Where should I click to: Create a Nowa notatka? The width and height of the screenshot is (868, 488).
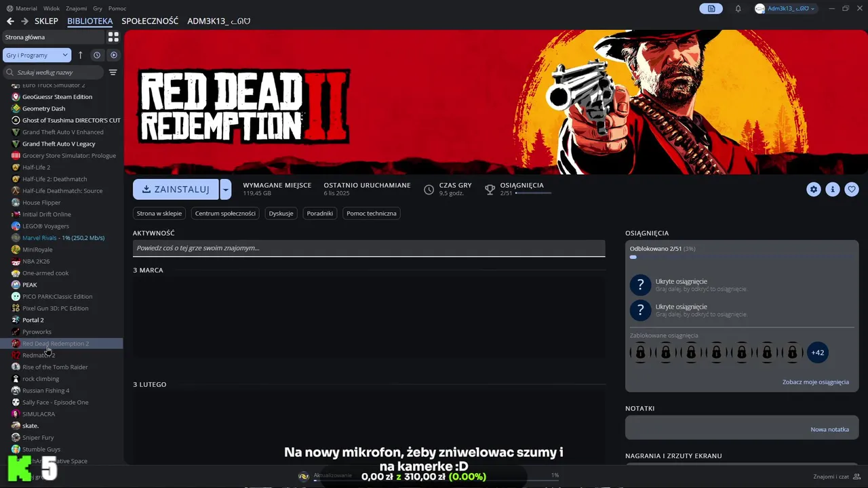point(829,429)
